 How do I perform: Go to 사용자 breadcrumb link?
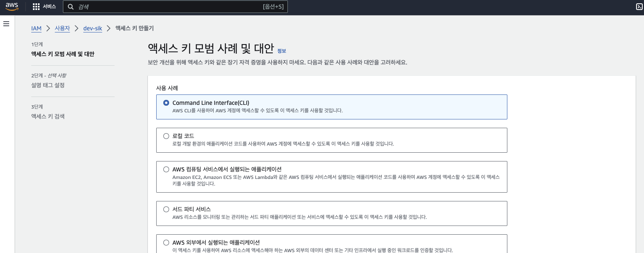coord(62,28)
